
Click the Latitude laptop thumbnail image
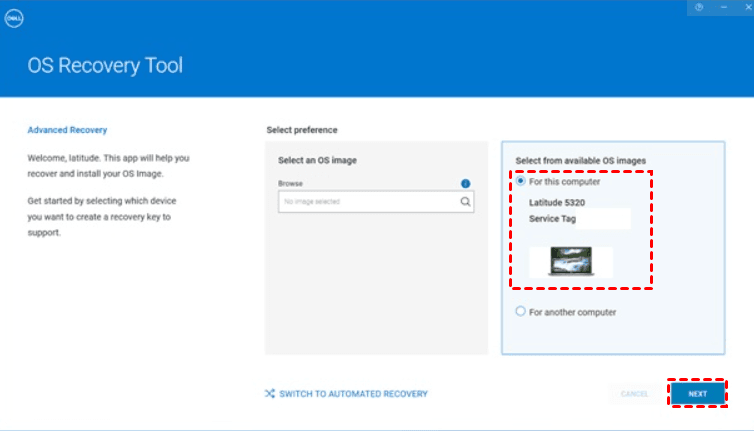click(571, 261)
